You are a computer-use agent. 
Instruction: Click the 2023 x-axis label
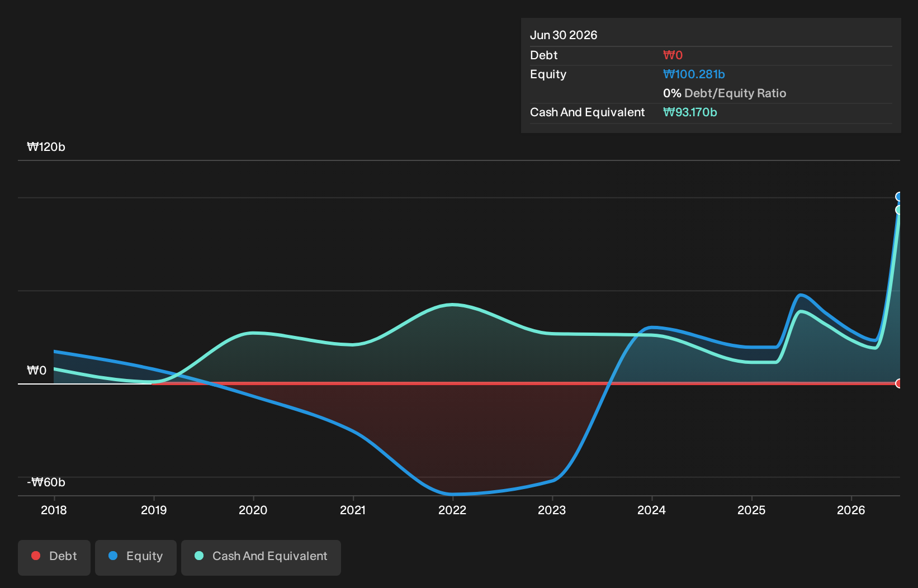click(552, 510)
